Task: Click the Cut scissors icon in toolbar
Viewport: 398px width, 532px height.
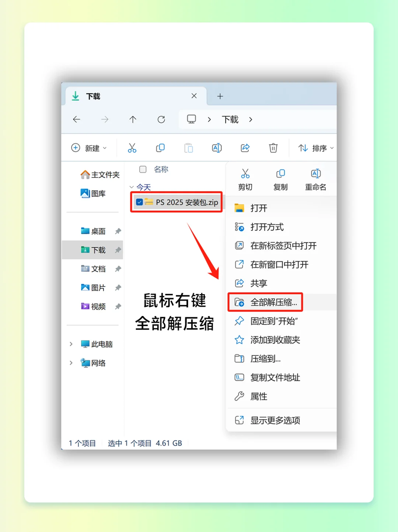Action: point(132,148)
